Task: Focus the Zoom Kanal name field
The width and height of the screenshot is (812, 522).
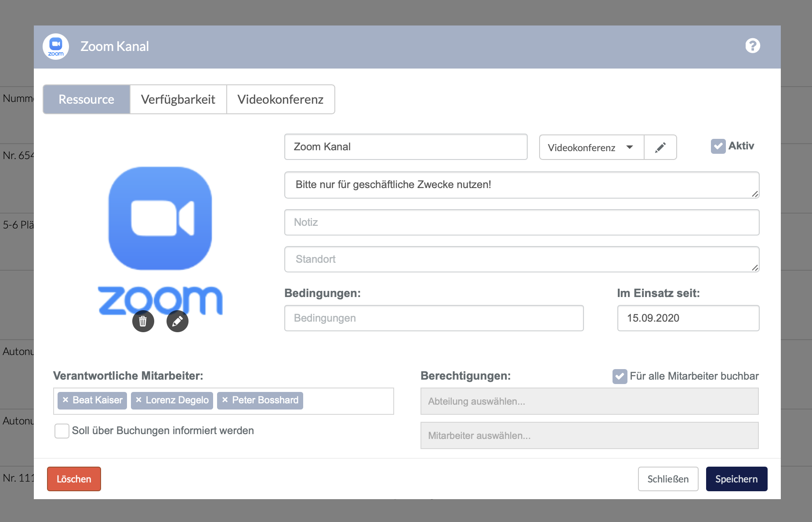Action: point(406,147)
